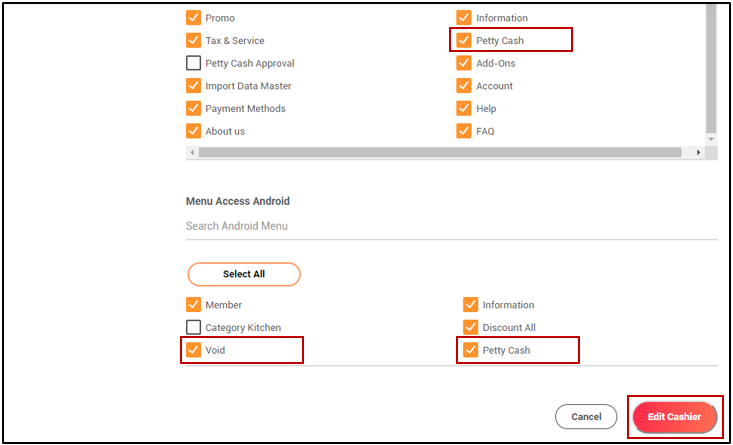Toggle the FAQ checkbox
The width and height of the screenshot is (733, 445).
tap(464, 131)
